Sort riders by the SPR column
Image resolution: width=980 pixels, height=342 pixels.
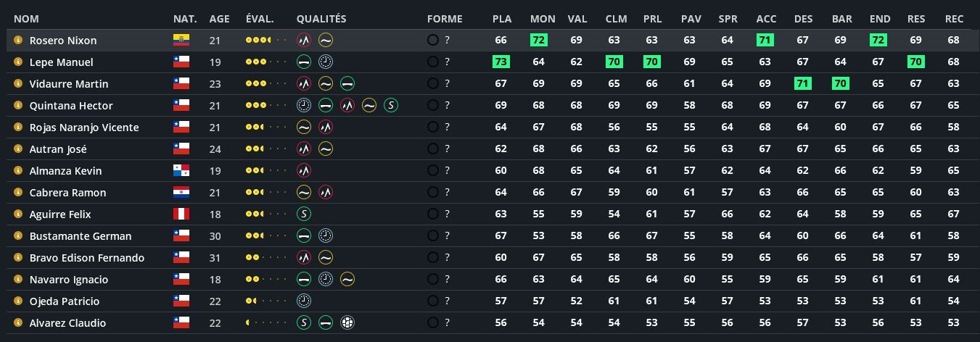[728, 19]
